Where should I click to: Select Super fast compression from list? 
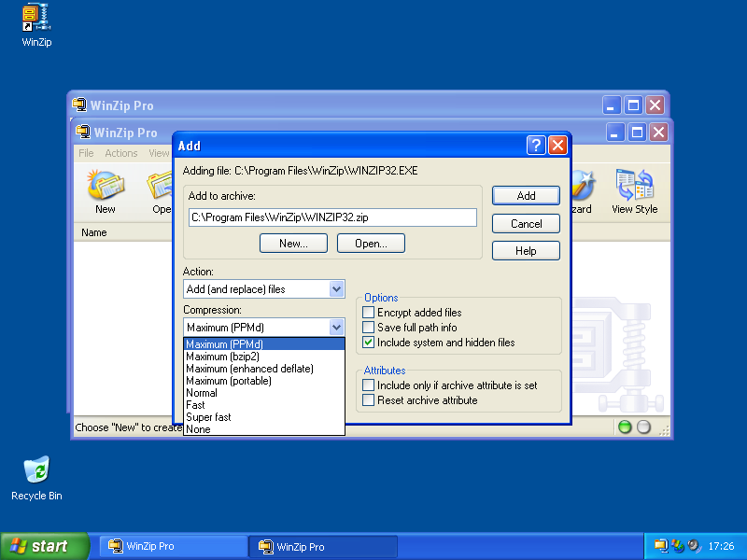208,417
